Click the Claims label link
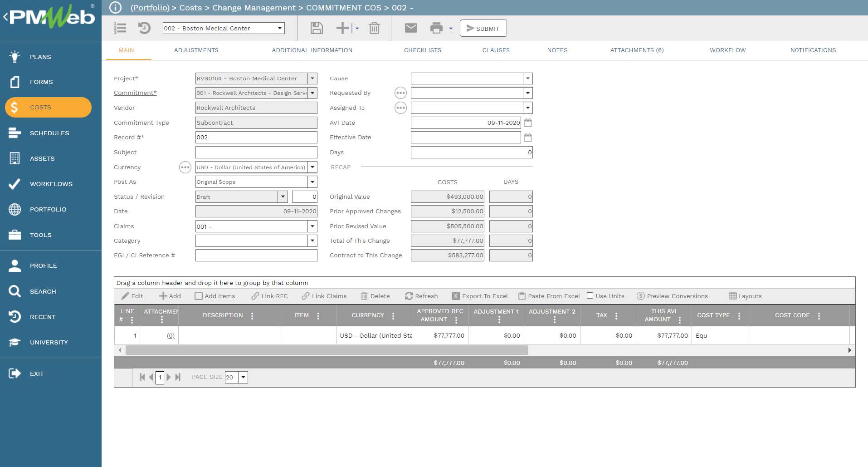The image size is (868, 467). (x=124, y=226)
